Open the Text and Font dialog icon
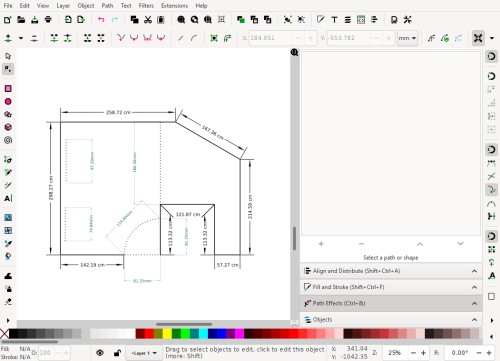Viewport: 500px width, 361px height. pyautogui.click(x=334, y=20)
